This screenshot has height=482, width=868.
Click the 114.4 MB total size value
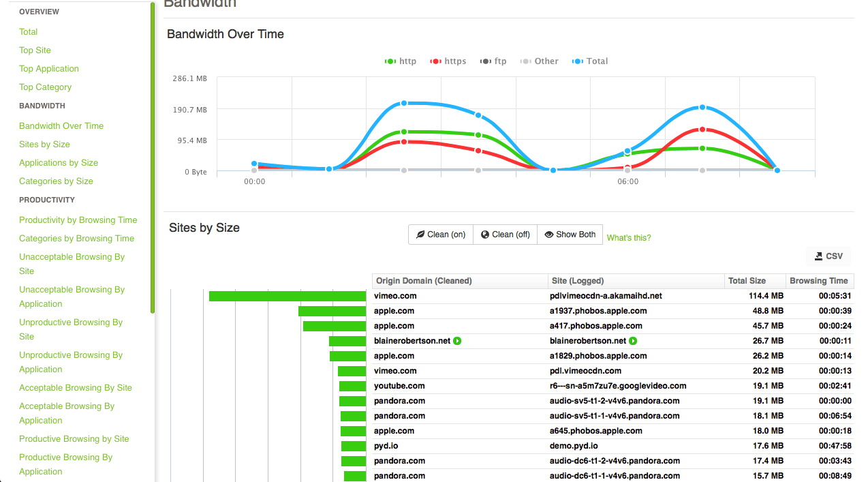pyautogui.click(x=766, y=296)
